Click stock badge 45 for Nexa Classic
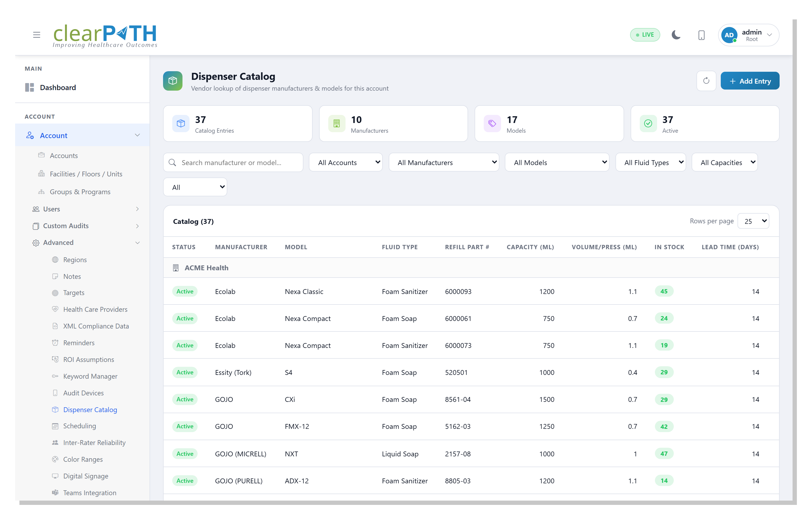This screenshot has width=812, height=520. click(x=664, y=291)
